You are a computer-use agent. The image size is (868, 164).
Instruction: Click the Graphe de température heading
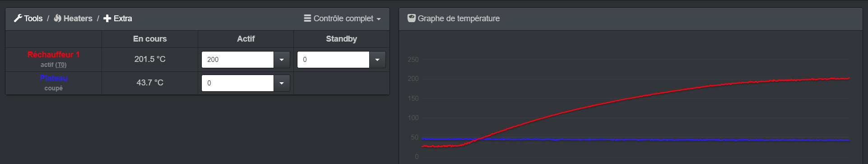click(459, 19)
